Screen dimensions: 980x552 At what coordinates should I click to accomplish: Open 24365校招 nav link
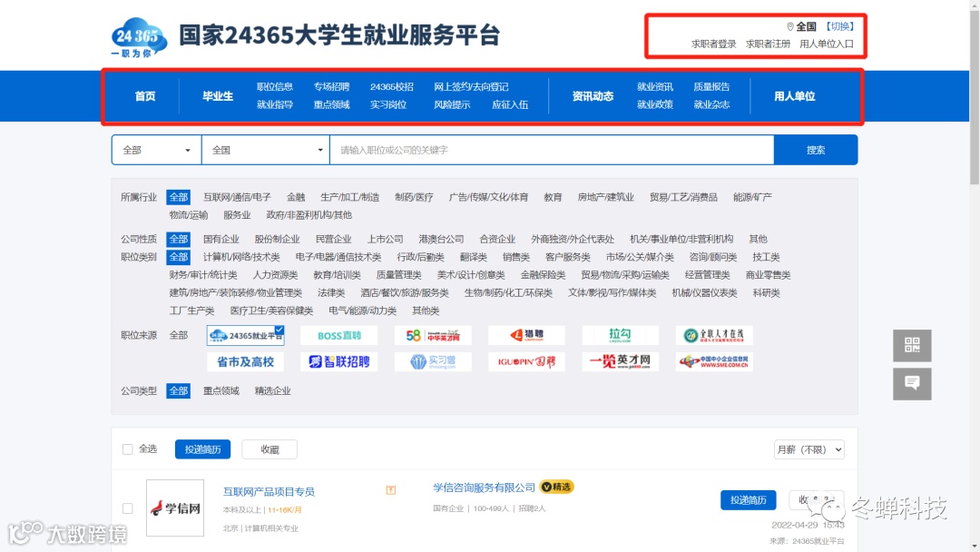point(391,87)
